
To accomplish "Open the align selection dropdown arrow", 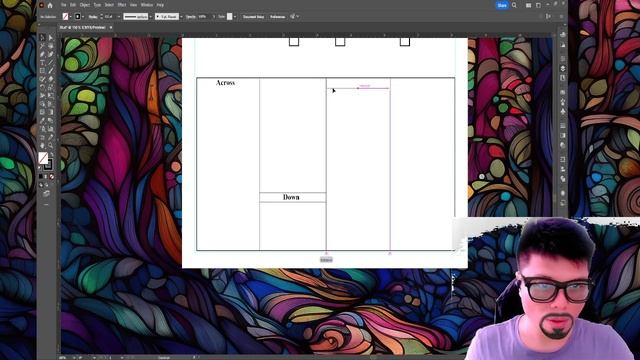I will pyautogui.click(x=298, y=17).
